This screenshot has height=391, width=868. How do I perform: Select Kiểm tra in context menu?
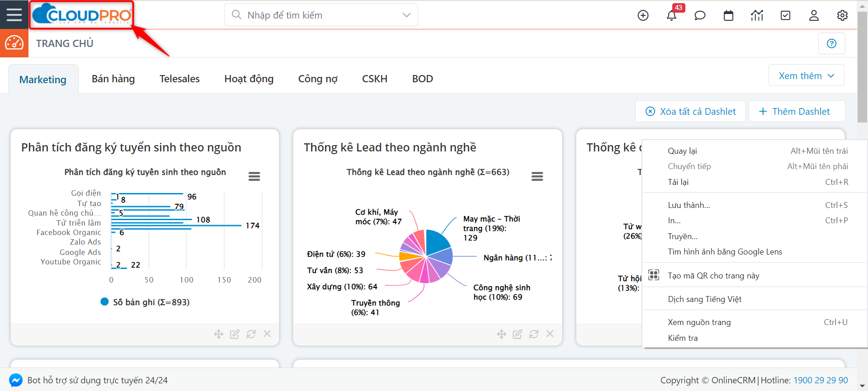(755, 338)
